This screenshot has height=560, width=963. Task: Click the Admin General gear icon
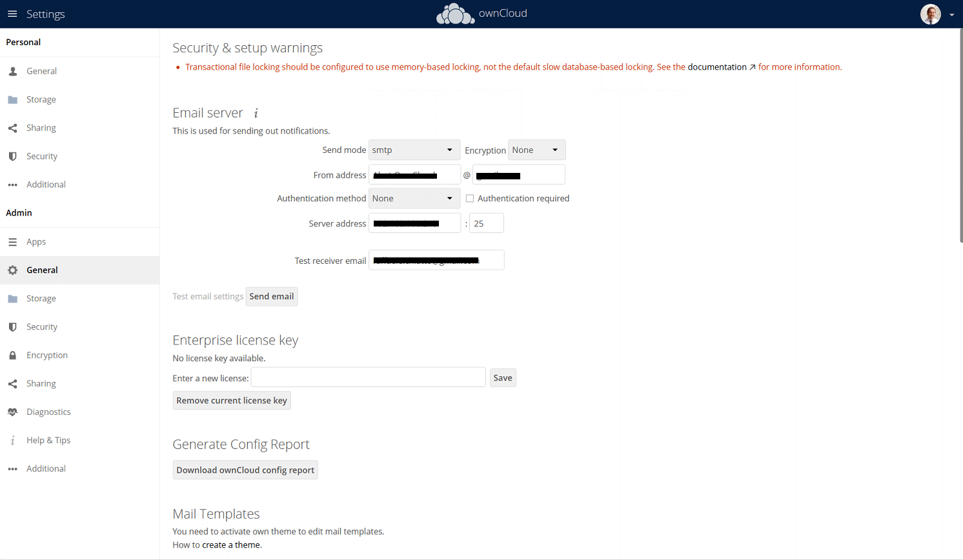[12, 270]
